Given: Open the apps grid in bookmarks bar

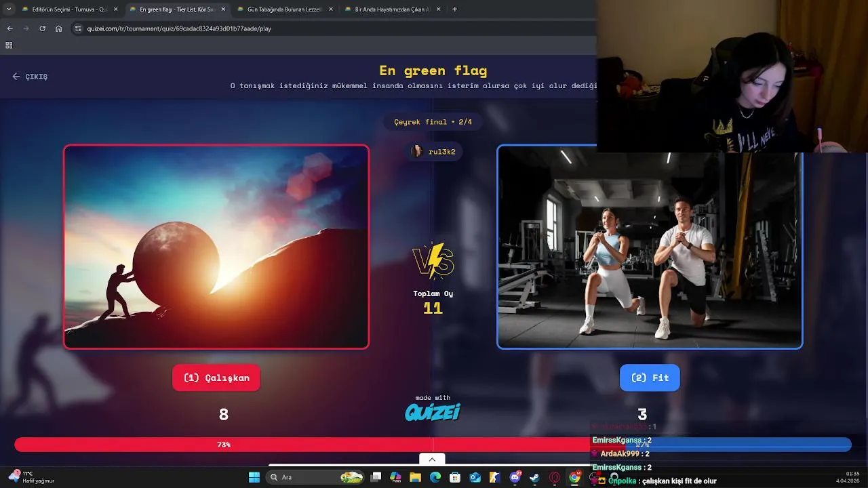Looking at the screenshot, I should [x=9, y=45].
